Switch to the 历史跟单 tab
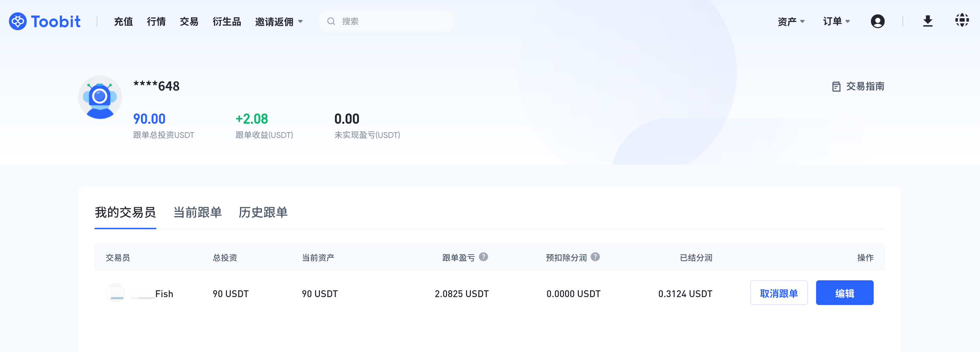Image resolution: width=980 pixels, height=352 pixels. [x=263, y=212]
